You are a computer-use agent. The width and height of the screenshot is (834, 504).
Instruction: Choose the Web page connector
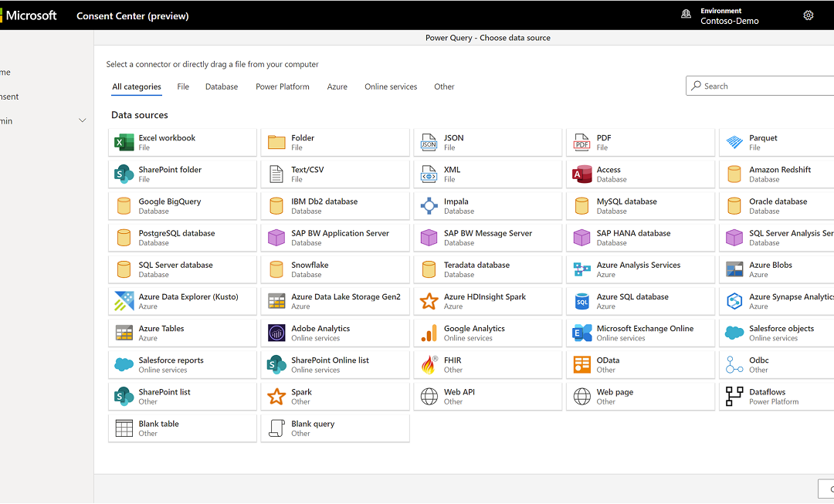[x=640, y=396]
